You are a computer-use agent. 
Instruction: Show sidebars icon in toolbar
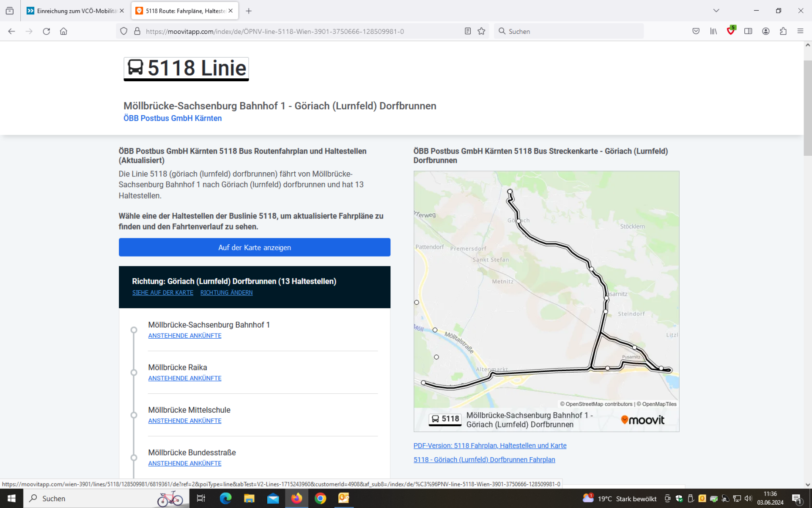coord(748,31)
